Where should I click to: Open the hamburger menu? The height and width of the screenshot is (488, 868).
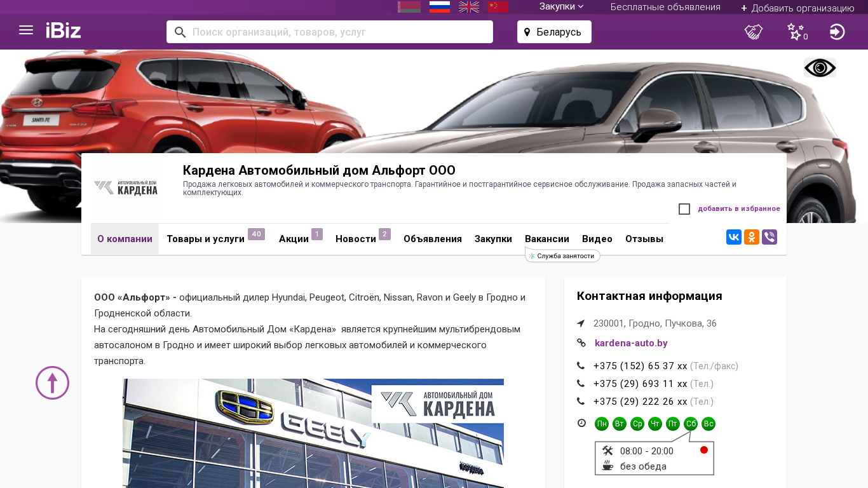tap(26, 30)
